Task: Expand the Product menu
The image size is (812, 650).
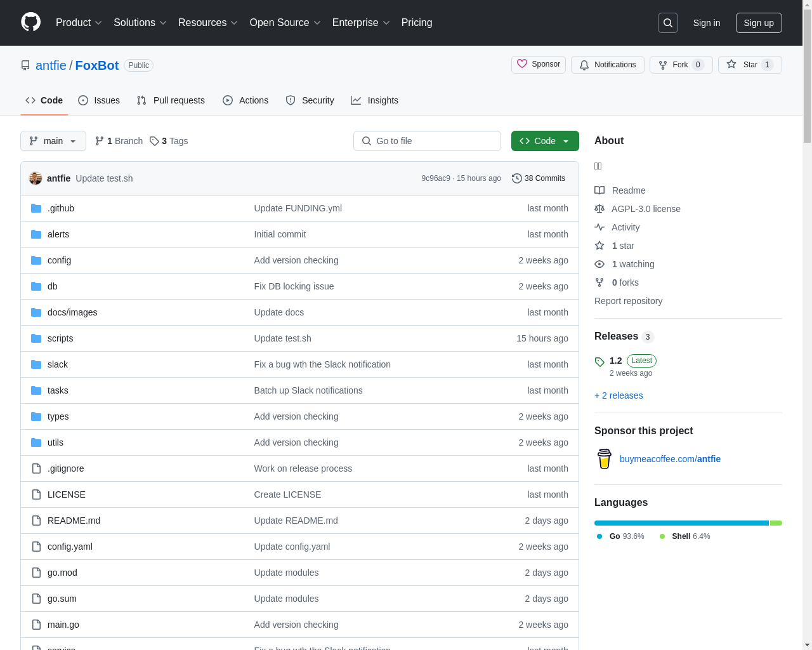Action: 79,23
